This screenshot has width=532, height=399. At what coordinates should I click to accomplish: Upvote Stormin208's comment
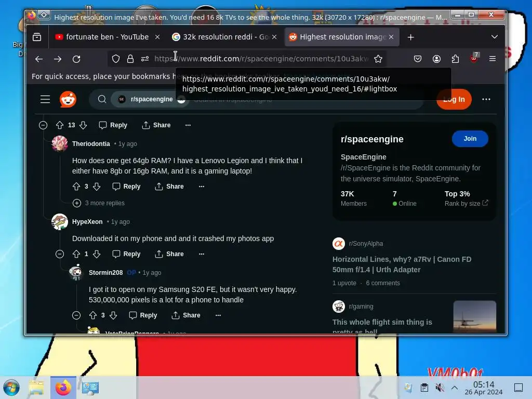[93, 315]
